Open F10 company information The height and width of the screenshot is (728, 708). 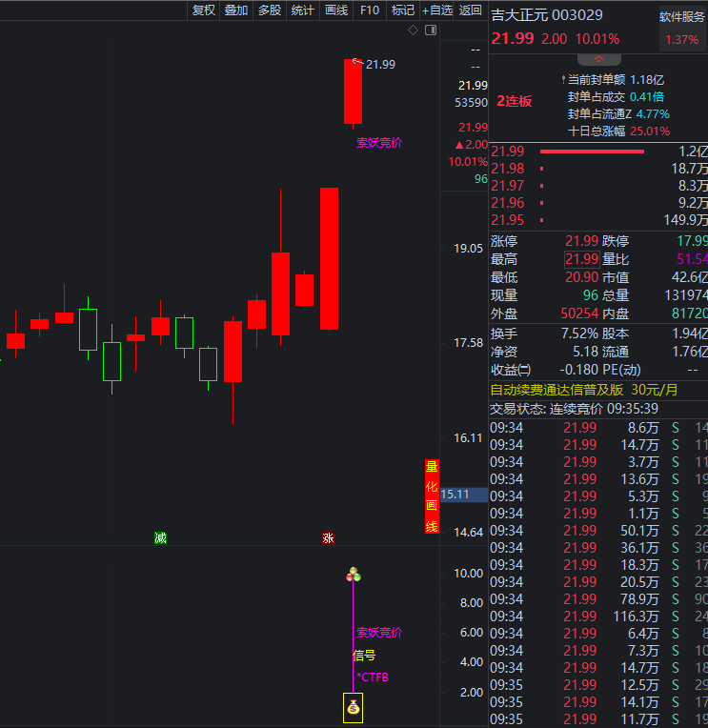click(370, 10)
